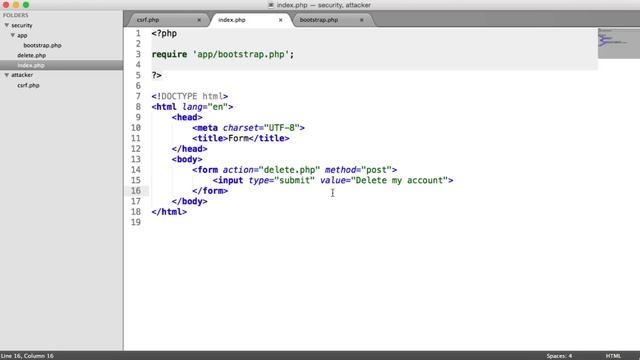
Task: Click the method="post" attribute
Action: point(358,170)
